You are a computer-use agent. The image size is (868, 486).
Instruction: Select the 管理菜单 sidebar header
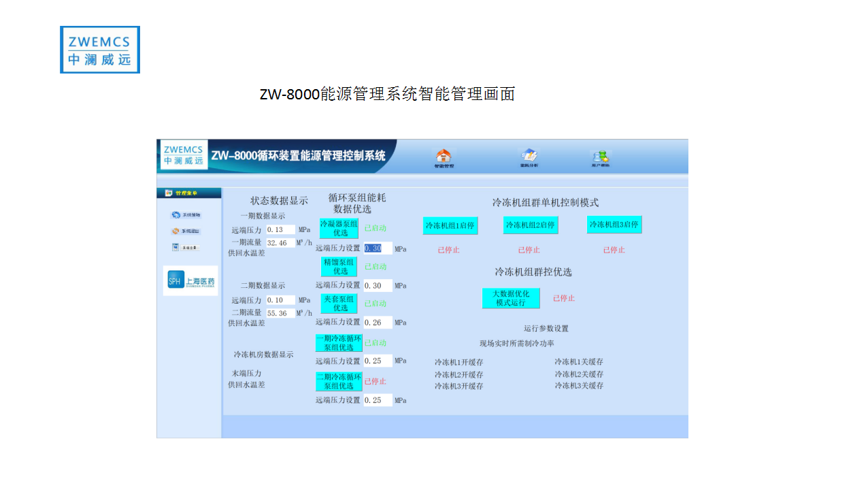(x=188, y=193)
